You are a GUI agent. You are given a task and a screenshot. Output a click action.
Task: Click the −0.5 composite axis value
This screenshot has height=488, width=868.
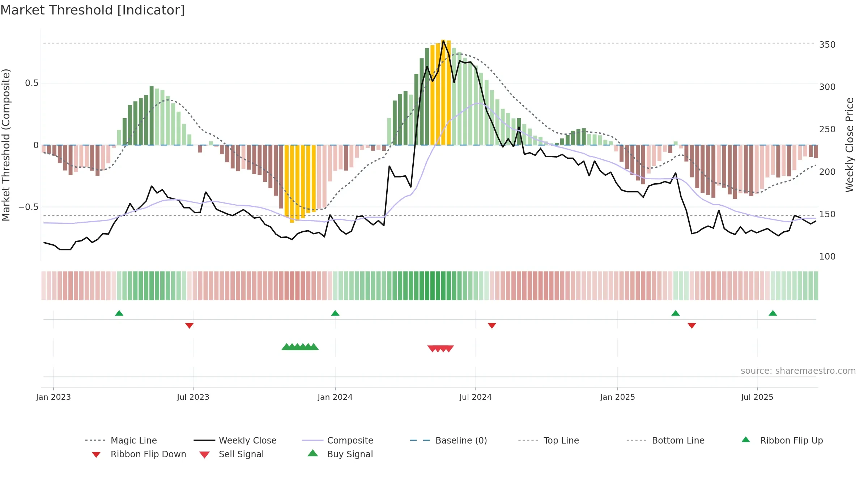pos(29,207)
